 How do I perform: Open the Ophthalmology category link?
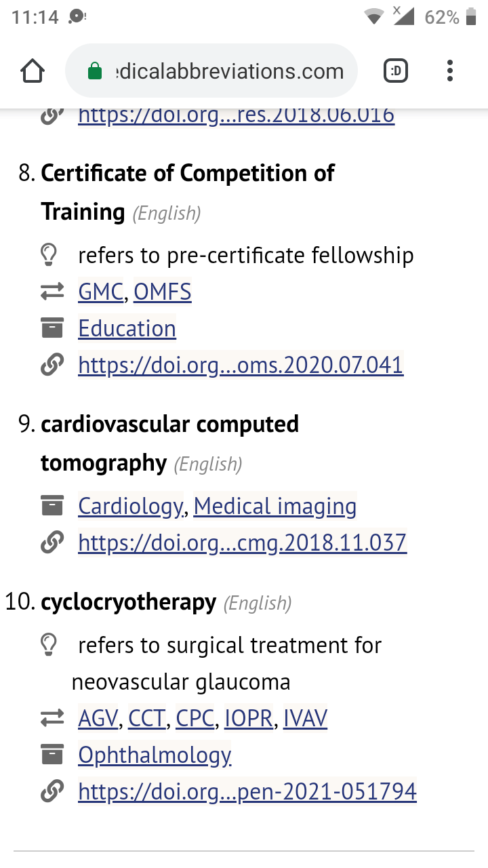tap(155, 755)
